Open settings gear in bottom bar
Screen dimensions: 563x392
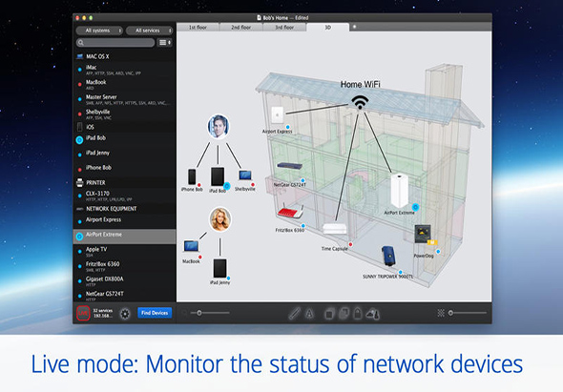point(125,314)
